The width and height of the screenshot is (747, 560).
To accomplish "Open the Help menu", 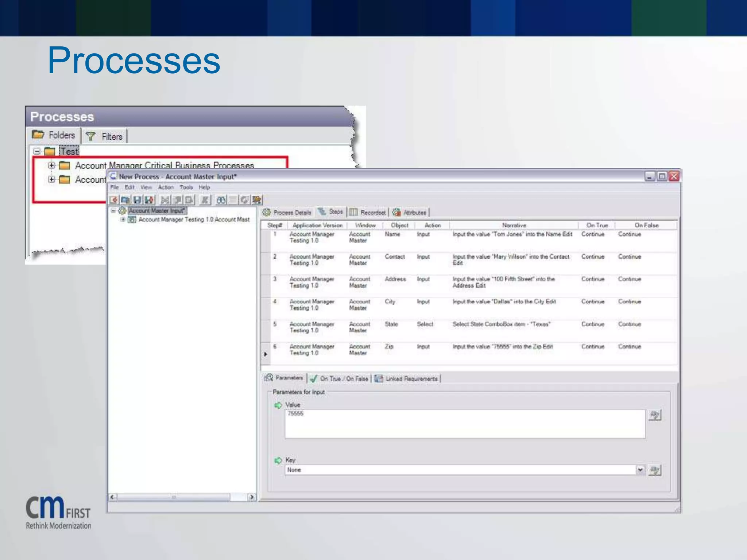I will coord(204,187).
